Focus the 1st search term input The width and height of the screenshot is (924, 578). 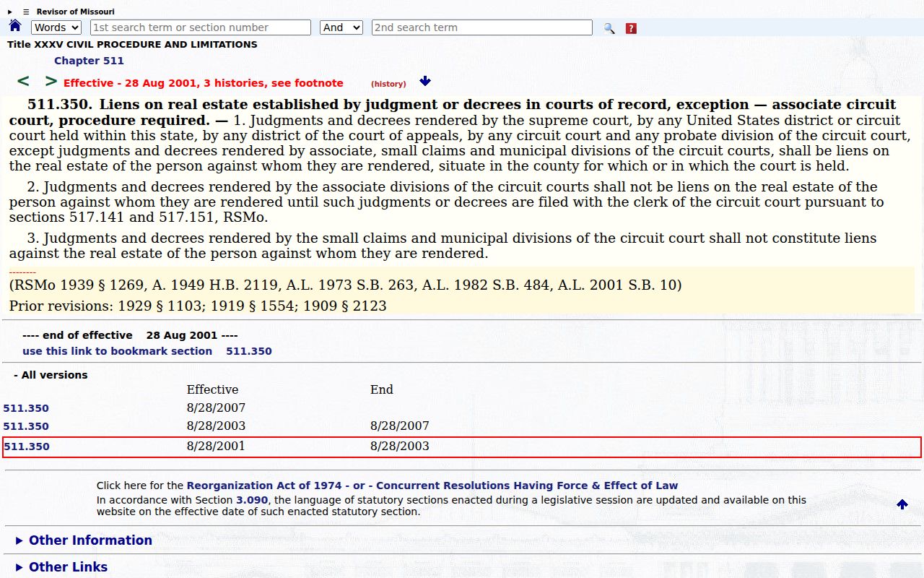pyautogui.click(x=201, y=27)
